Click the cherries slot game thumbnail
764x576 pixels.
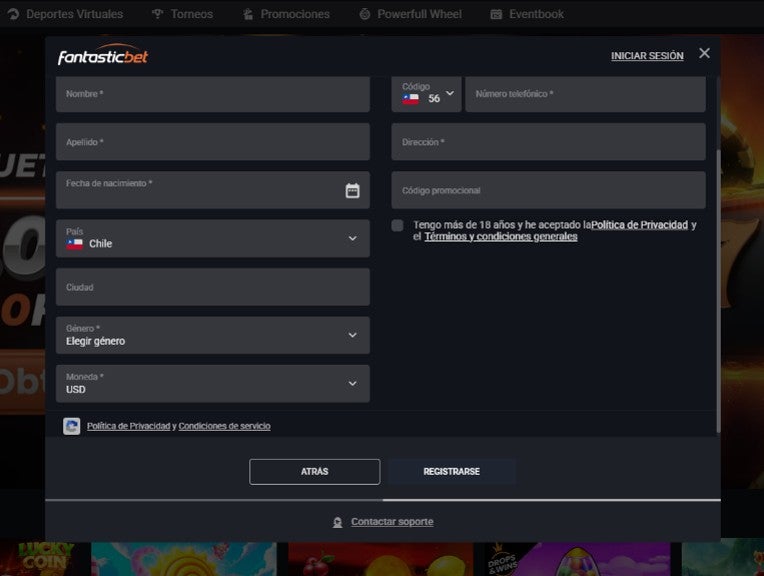[x=380, y=559]
